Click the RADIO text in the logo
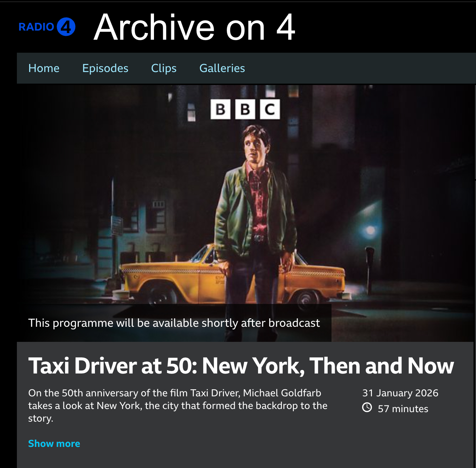The width and height of the screenshot is (476, 468). click(x=36, y=27)
